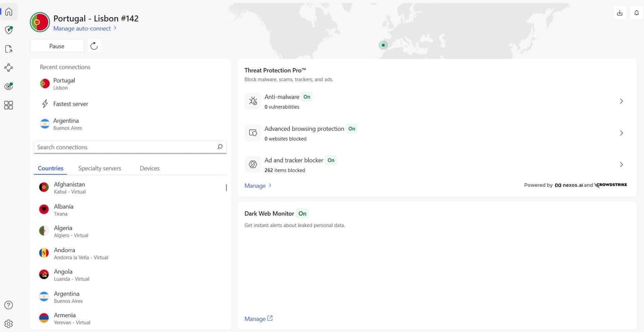This screenshot has width=644, height=332.
Task: Open the Home icon in sidebar
Action: click(x=9, y=11)
